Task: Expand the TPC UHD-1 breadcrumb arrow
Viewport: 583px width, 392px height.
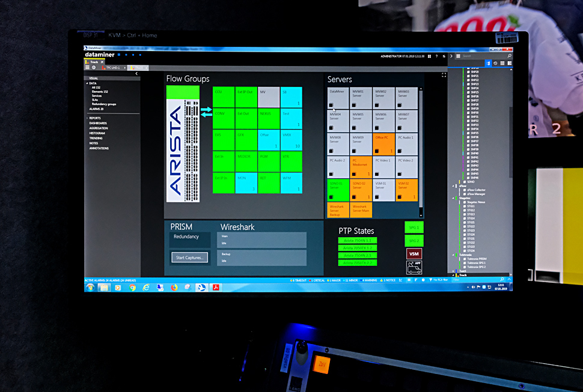Action: coord(125,68)
